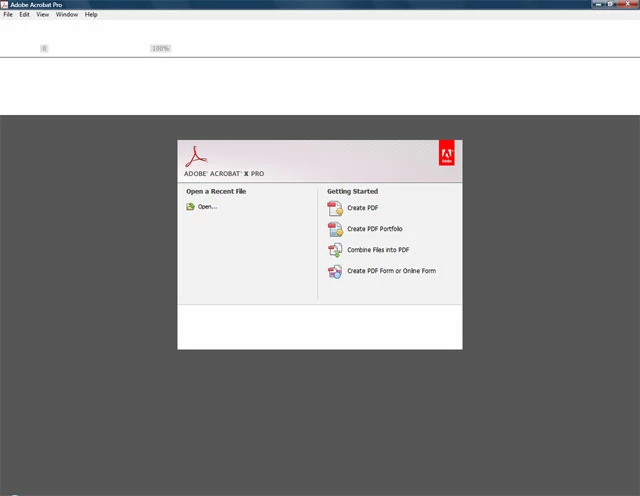This screenshot has width=640, height=496.
Task: Click the "Combine Files into PDF" text label
Action: tap(378, 249)
